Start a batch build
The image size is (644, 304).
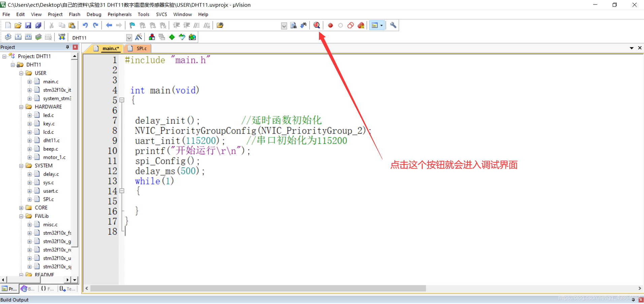click(x=38, y=37)
